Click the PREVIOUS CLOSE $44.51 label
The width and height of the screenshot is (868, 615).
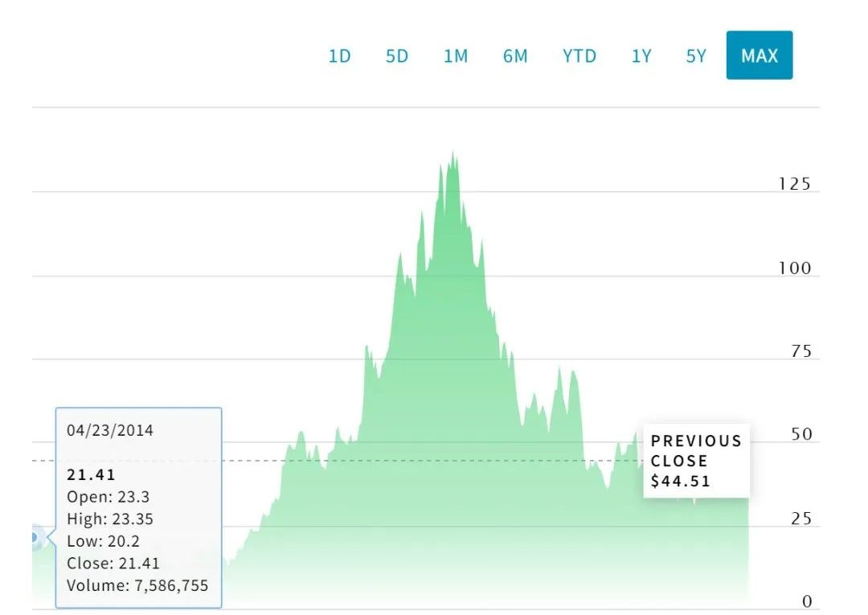pos(696,461)
